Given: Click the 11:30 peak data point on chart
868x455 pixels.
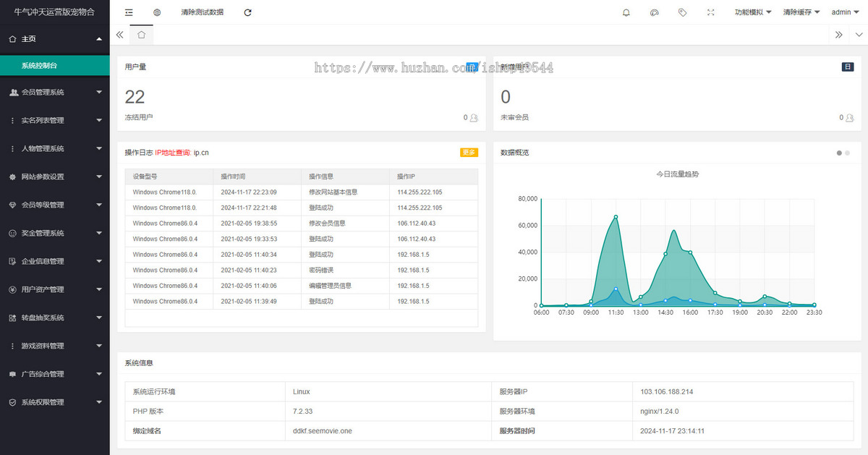Looking at the screenshot, I should (x=616, y=217).
